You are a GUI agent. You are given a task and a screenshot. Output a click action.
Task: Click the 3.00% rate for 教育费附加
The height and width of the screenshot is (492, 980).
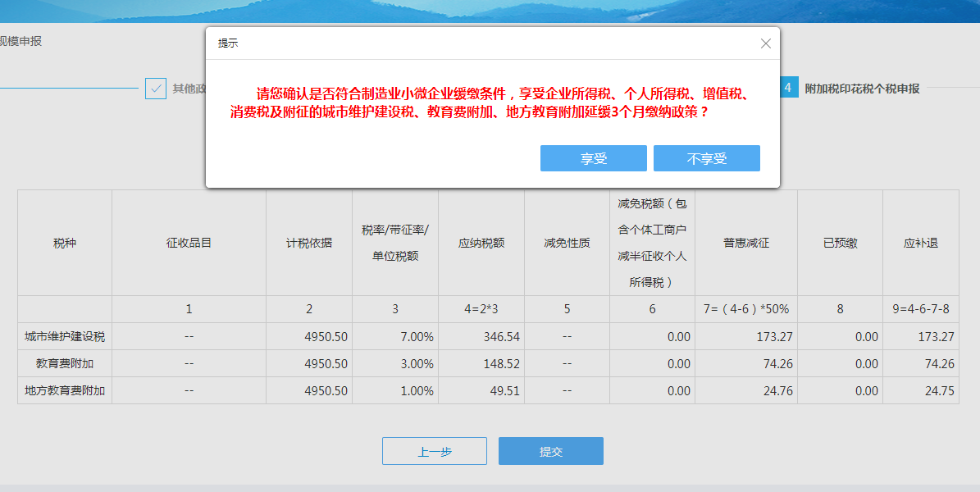(x=417, y=364)
